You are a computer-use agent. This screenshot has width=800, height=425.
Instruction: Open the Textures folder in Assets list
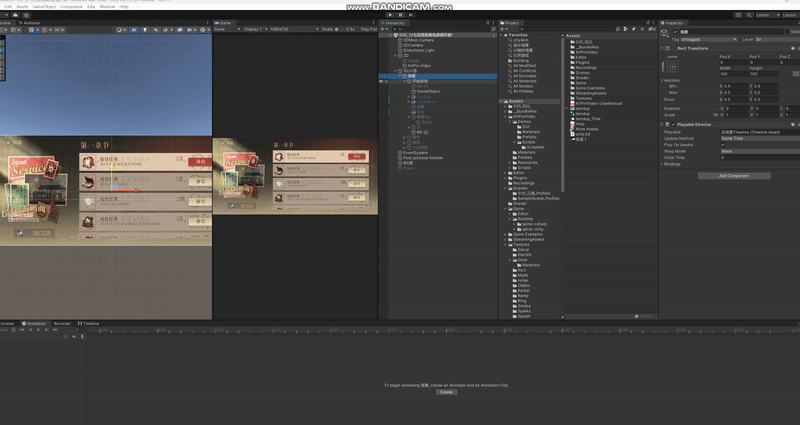583,98
